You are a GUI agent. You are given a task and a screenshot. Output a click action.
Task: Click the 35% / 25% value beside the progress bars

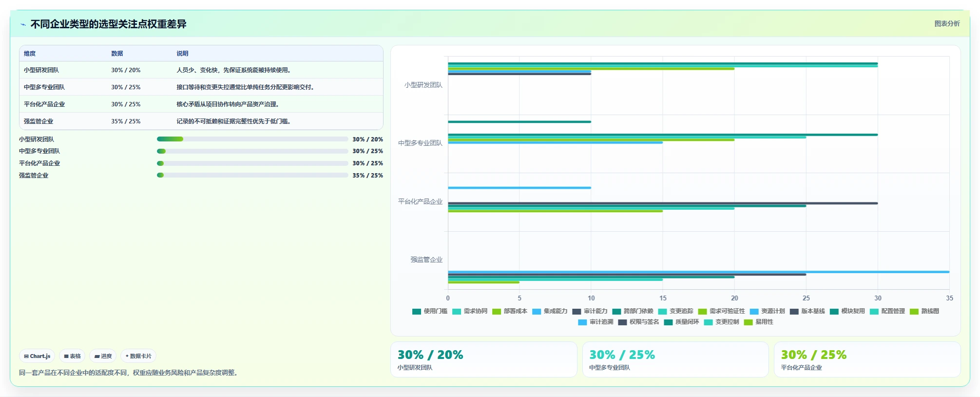click(x=368, y=176)
